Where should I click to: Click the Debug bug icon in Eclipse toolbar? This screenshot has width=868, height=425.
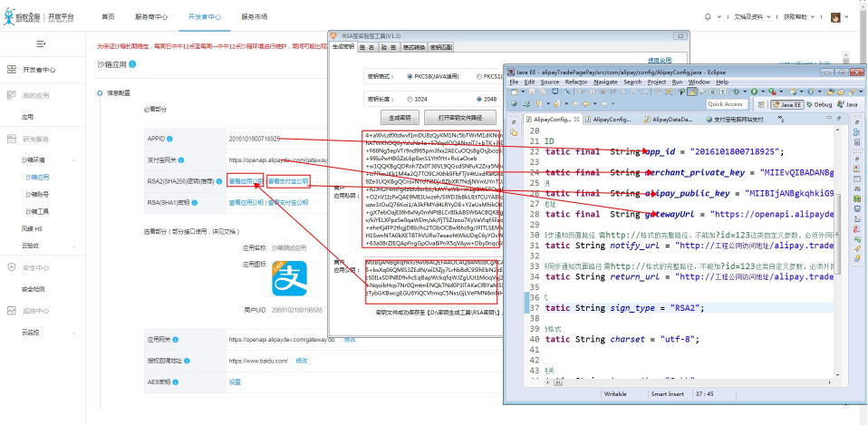click(737, 92)
